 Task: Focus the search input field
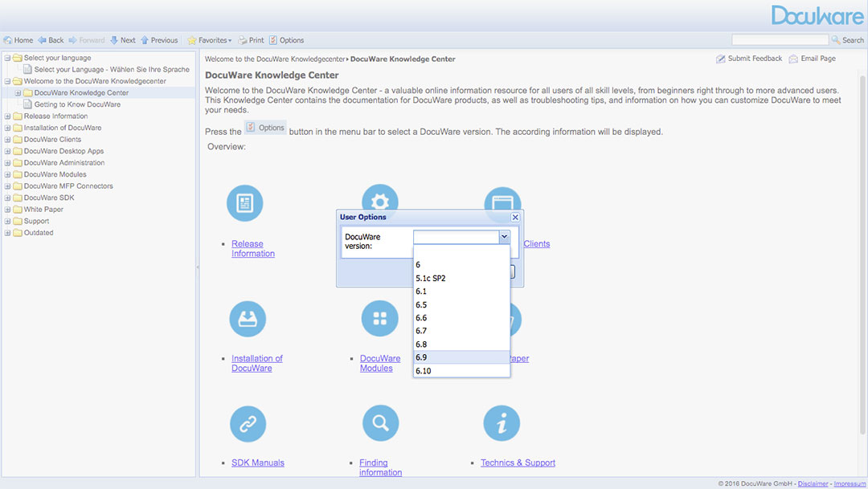pyautogui.click(x=780, y=40)
